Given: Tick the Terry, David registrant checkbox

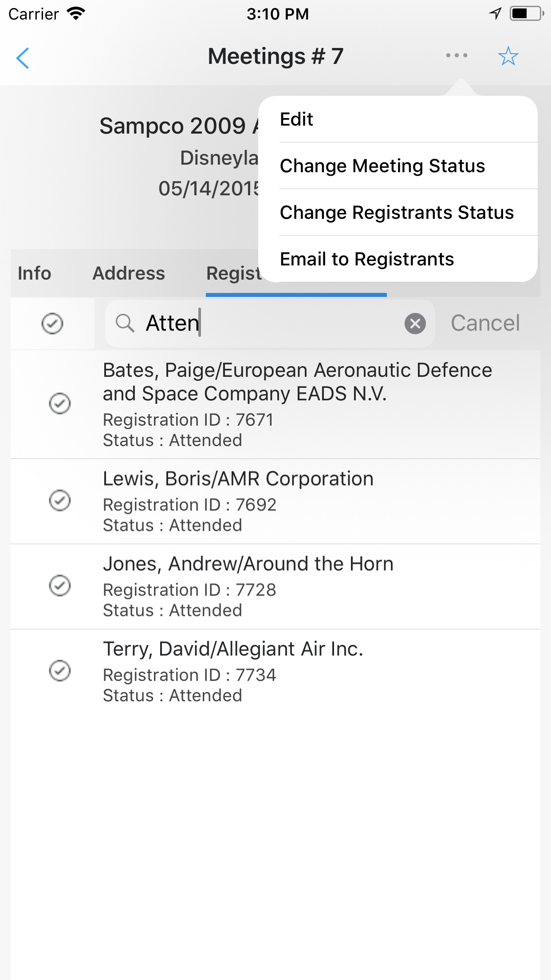Looking at the screenshot, I should pos(60,671).
